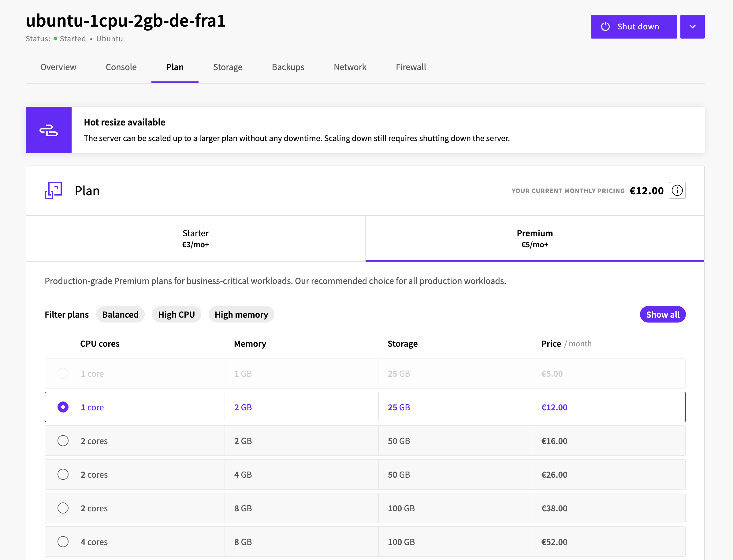This screenshot has width=733, height=560.
Task: Filter plans by High CPU
Action: (177, 314)
